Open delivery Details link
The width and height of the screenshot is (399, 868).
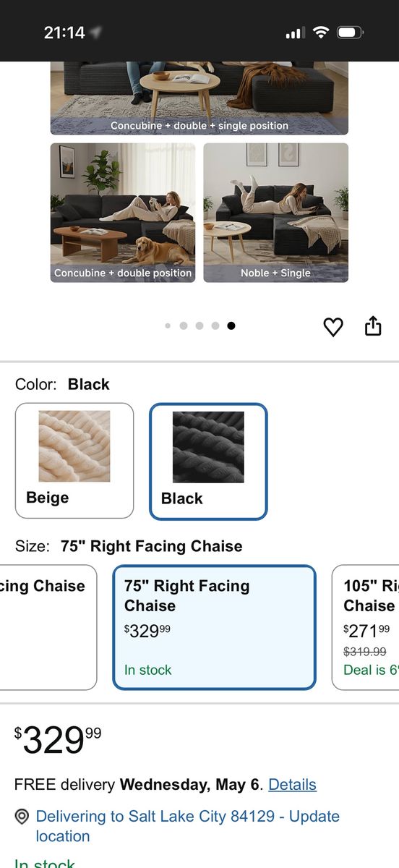click(292, 784)
